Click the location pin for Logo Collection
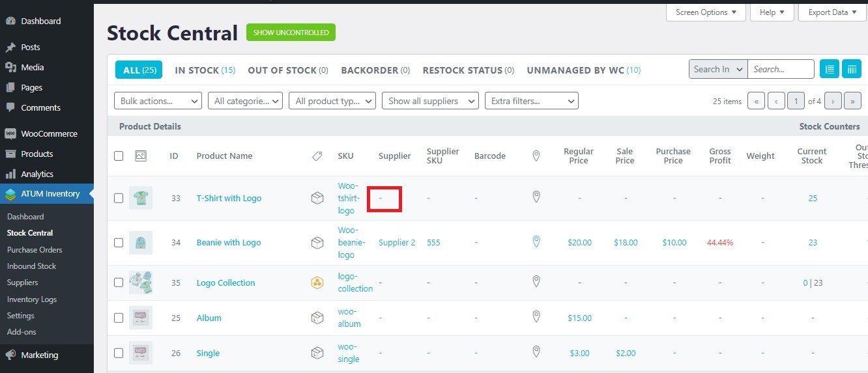Image resolution: width=868 pixels, height=373 pixels. pyautogui.click(x=536, y=282)
